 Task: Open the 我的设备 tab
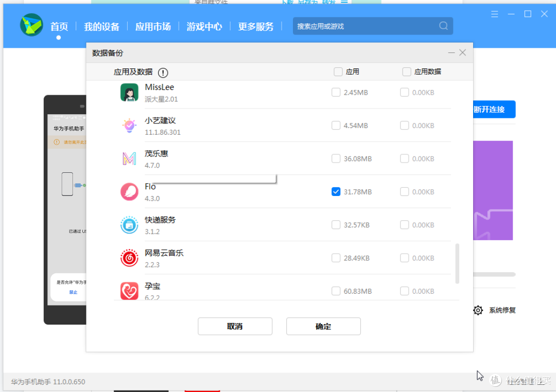[102, 27]
